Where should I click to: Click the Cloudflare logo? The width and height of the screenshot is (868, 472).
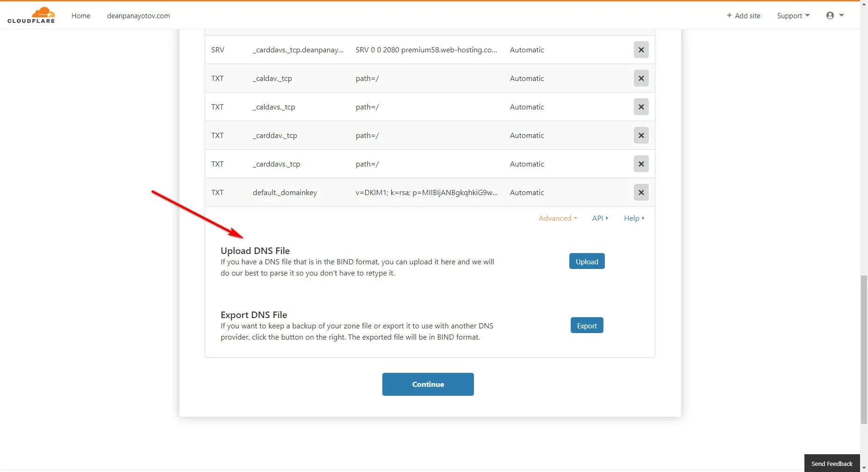coord(31,15)
